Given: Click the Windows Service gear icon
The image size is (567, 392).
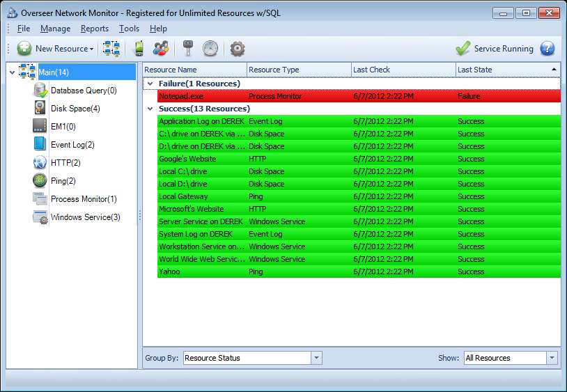Looking at the screenshot, I should coord(40,217).
